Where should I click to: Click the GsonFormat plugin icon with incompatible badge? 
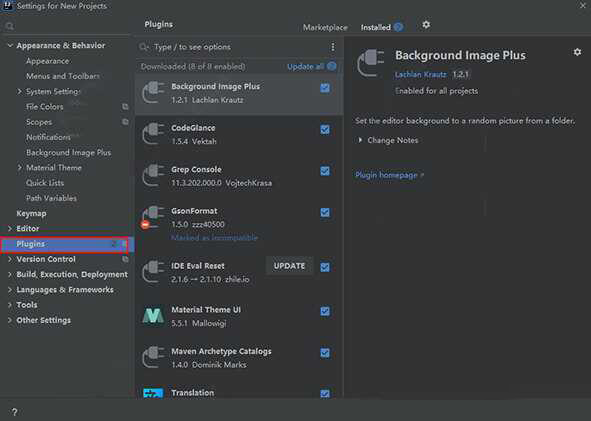point(152,217)
